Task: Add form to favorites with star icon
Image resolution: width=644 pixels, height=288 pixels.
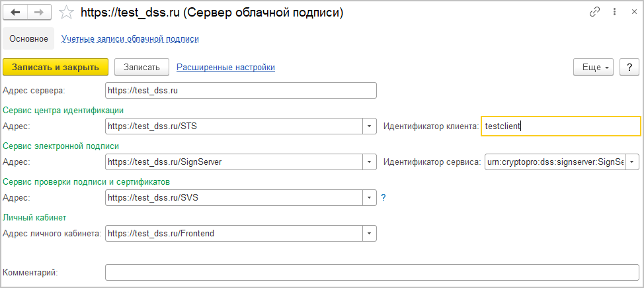Action: (66, 13)
